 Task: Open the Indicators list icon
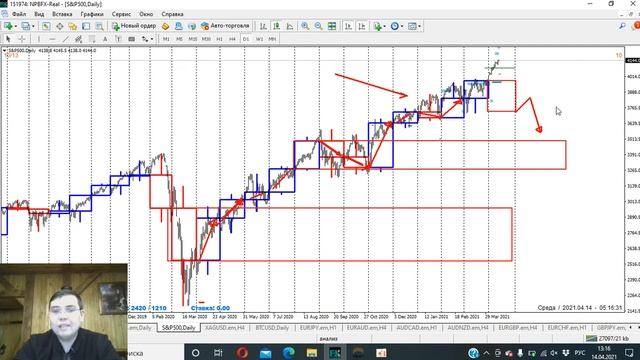click(x=378, y=26)
